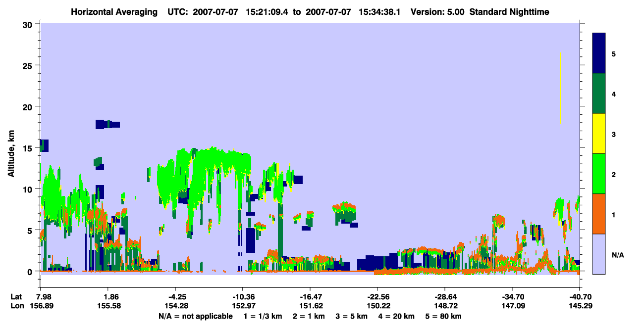Click the longitude value 147.09
This screenshot has height=330, width=644.
(513, 306)
